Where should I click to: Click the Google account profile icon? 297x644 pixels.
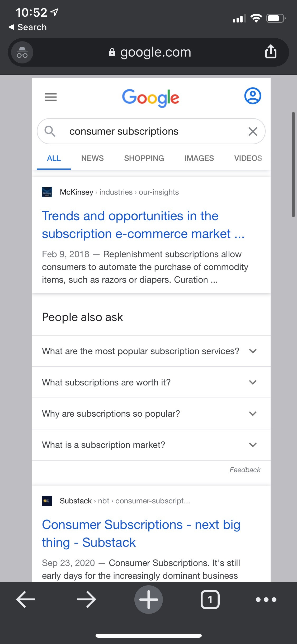253,96
